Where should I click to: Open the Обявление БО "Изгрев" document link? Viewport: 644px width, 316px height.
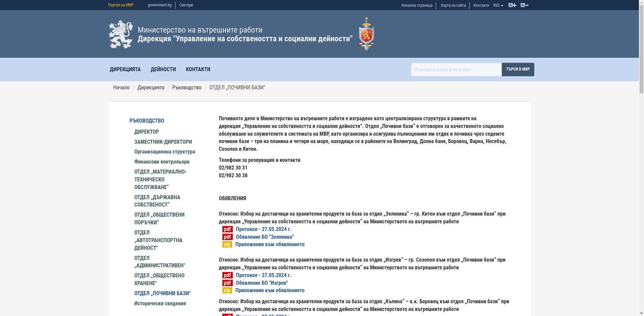pyautogui.click(x=262, y=283)
